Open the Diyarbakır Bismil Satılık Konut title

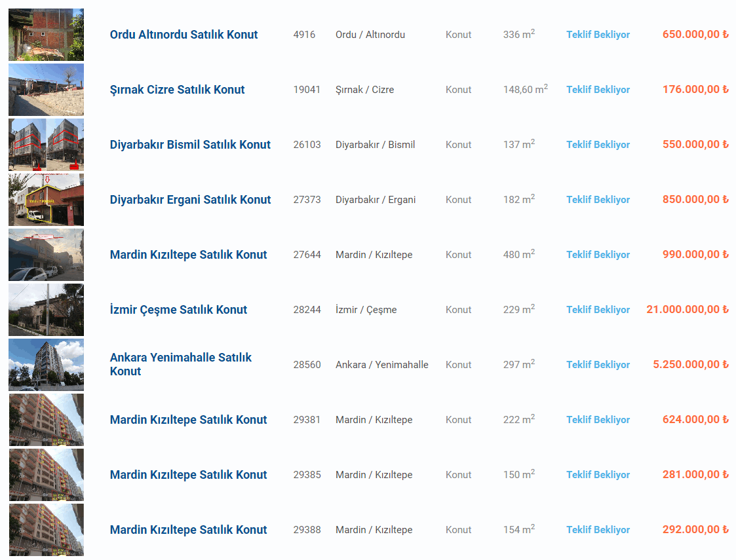pyautogui.click(x=190, y=145)
